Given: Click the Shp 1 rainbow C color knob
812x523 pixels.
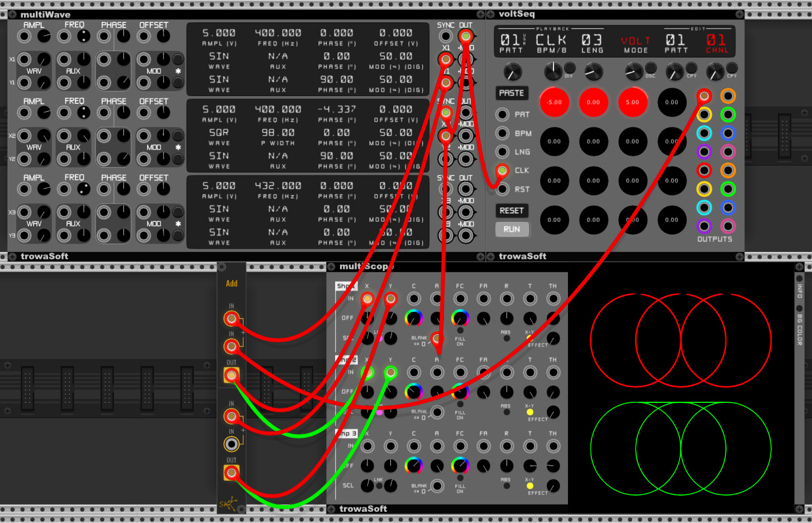Looking at the screenshot, I should (414, 318).
